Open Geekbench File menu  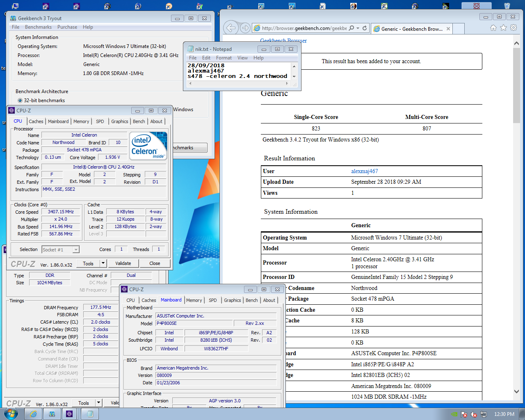click(16, 27)
